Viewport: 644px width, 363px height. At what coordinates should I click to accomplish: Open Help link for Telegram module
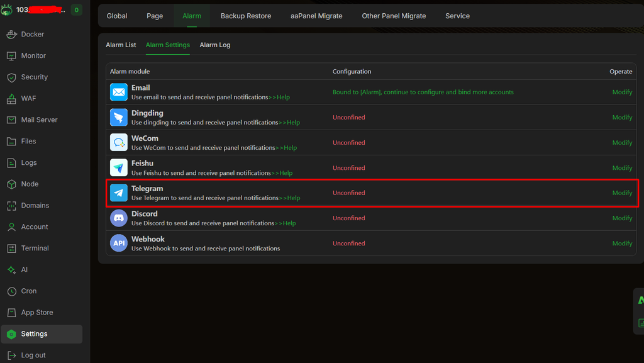[x=289, y=198]
